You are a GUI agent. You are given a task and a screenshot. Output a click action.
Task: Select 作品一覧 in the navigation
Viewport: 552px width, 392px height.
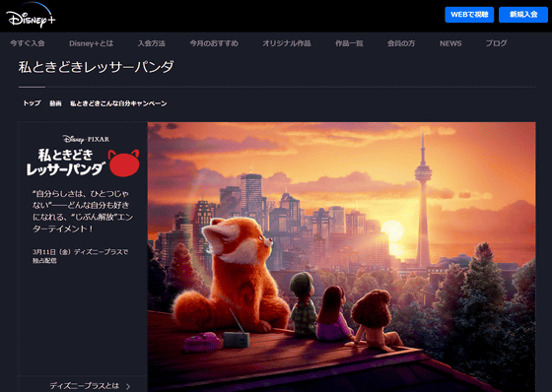[349, 43]
